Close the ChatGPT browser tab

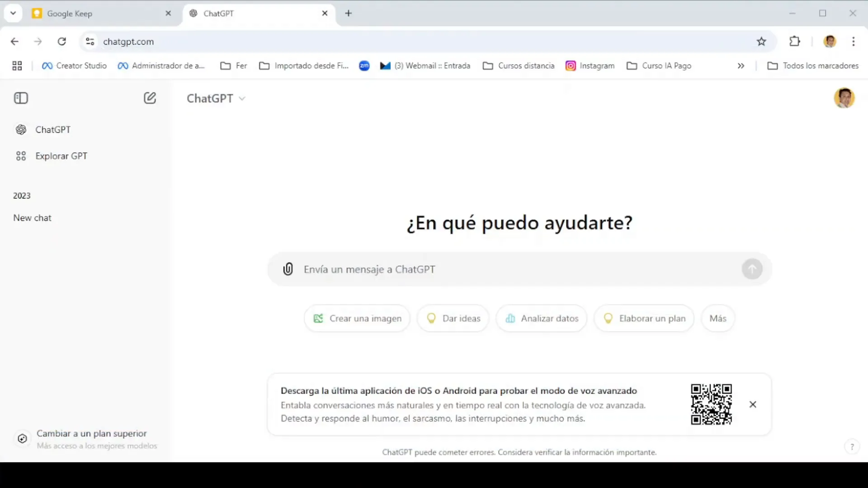coord(325,14)
